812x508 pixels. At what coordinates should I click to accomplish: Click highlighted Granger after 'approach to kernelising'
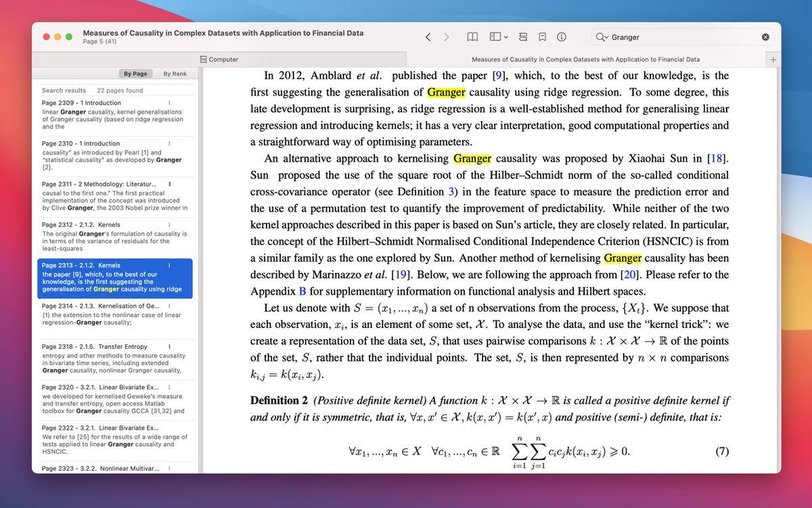472,158
